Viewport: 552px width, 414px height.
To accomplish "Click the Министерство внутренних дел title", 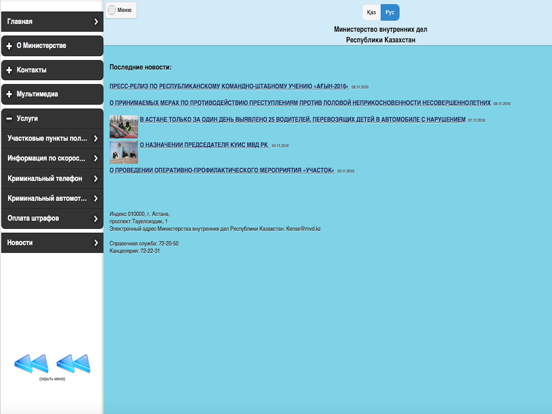I will click(x=381, y=34).
